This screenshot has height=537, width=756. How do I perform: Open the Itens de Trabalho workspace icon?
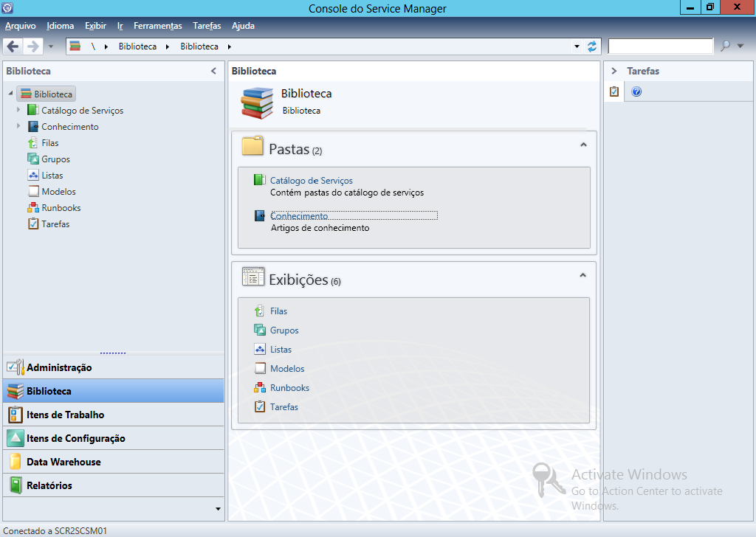[x=15, y=415]
